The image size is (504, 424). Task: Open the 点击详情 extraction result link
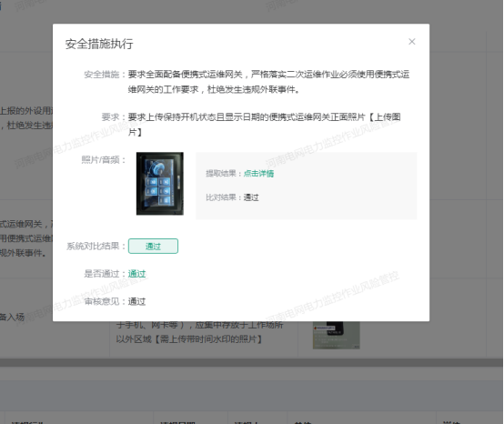[x=258, y=174]
